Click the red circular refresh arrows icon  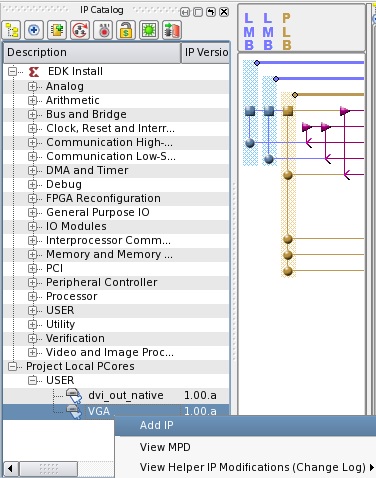pos(80,31)
